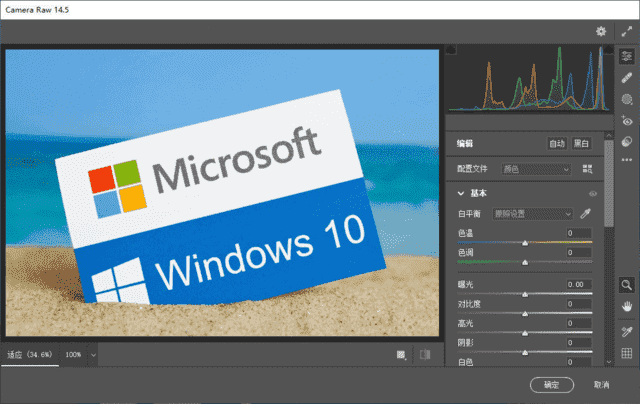Open the 配置文件 profile dropdown
640x404 pixels.
click(536, 170)
